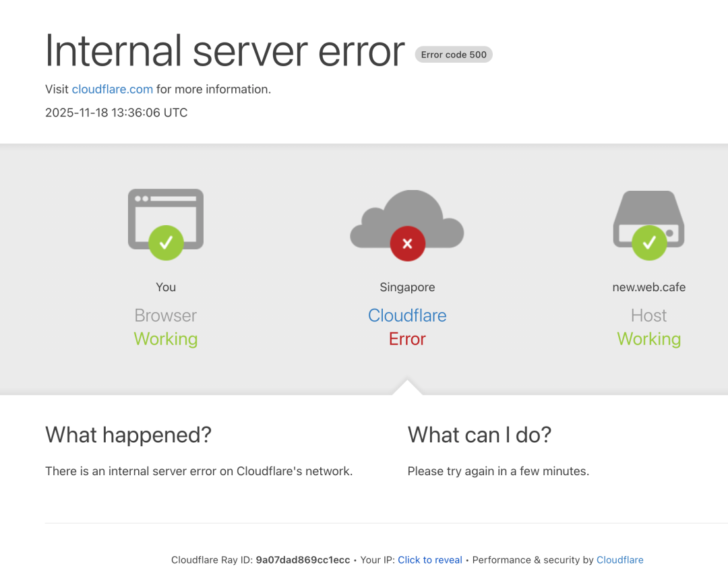728x581 pixels.
Task: Reveal your IP address
Action: (x=430, y=559)
